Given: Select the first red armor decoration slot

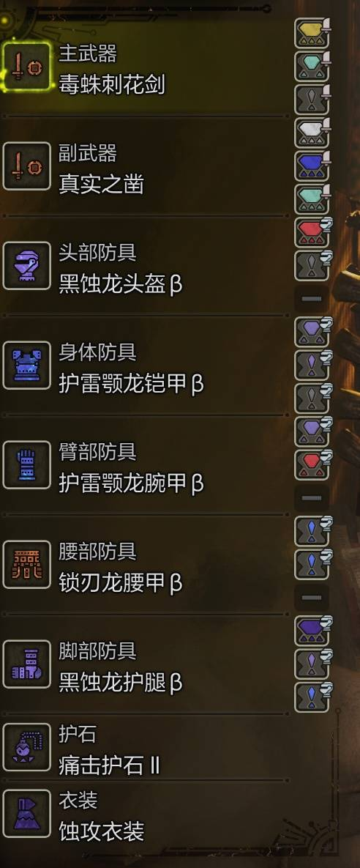Looking at the screenshot, I should click(x=312, y=232).
